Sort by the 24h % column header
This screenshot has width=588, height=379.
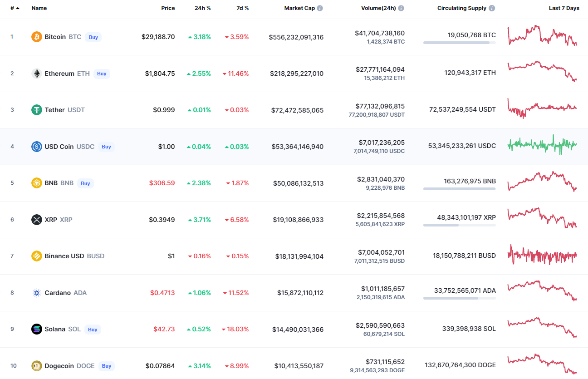coord(202,8)
